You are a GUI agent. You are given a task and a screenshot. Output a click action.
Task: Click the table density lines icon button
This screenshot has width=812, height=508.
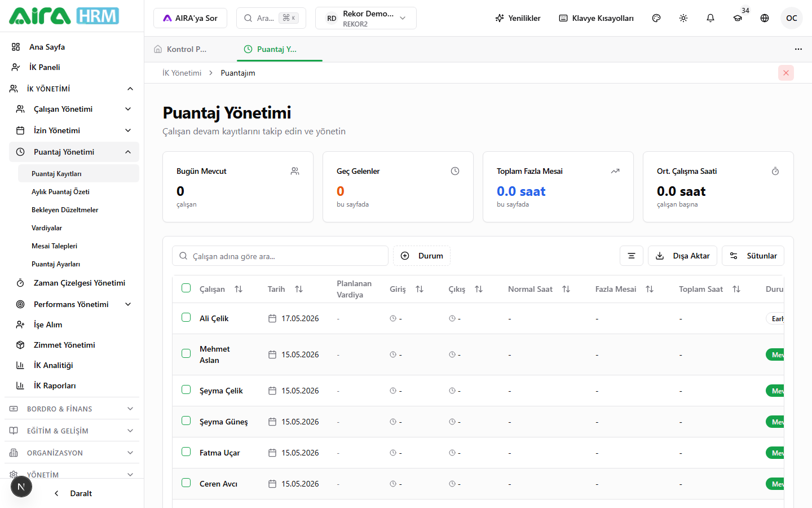point(632,256)
